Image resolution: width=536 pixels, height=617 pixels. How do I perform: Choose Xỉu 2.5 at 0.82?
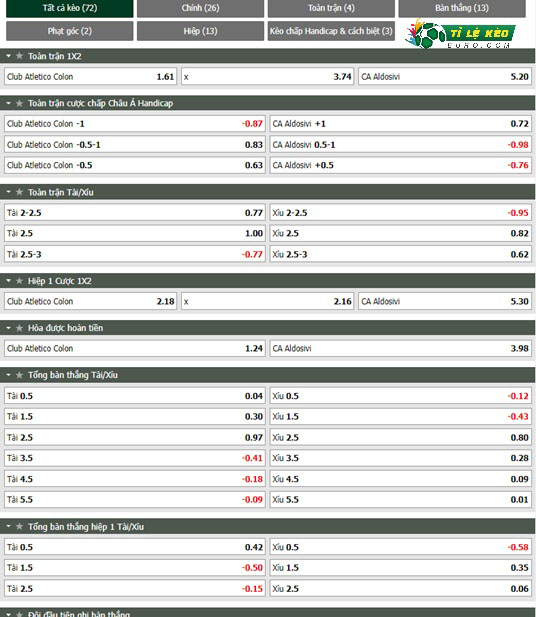pyautogui.click(x=401, y=233)
